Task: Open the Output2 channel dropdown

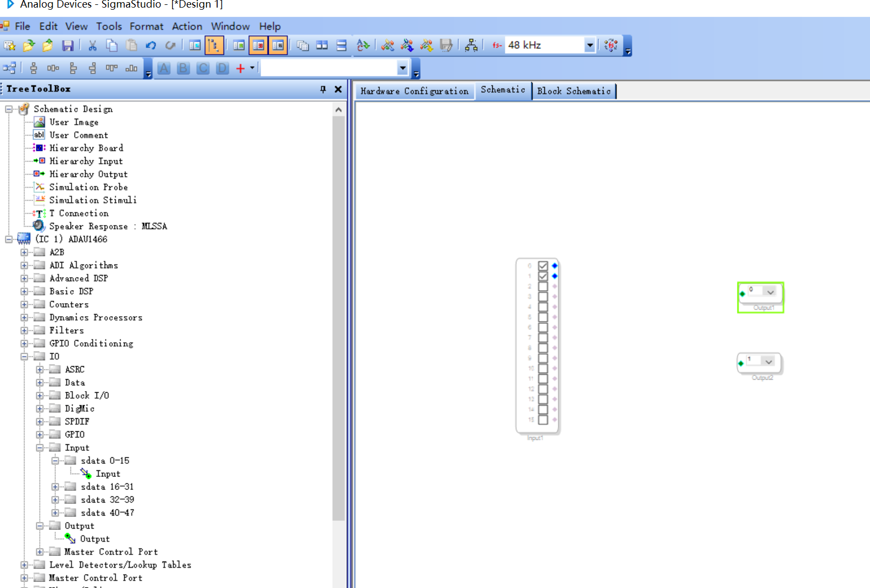Action: click(769, 361)
